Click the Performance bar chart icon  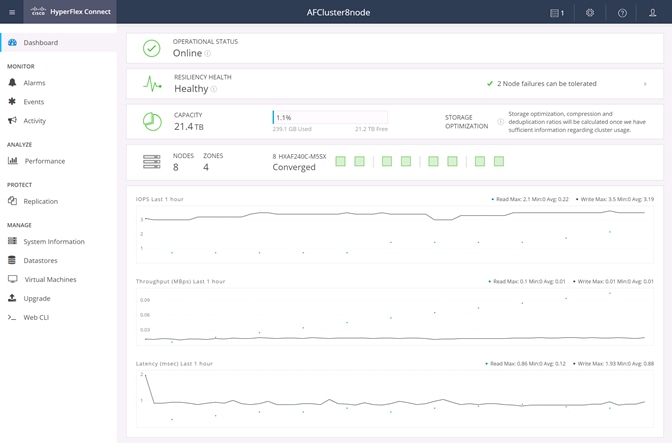(x=13, y=161)
